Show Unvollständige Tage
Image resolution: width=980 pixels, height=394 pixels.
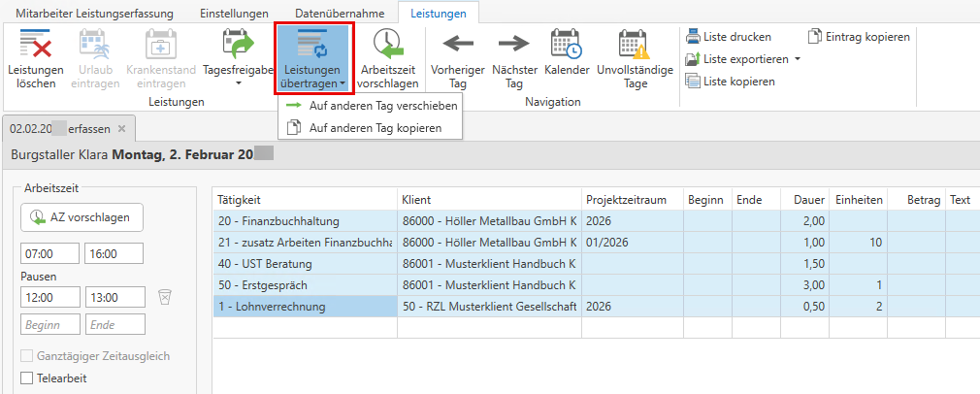click(x=635, y=58)
